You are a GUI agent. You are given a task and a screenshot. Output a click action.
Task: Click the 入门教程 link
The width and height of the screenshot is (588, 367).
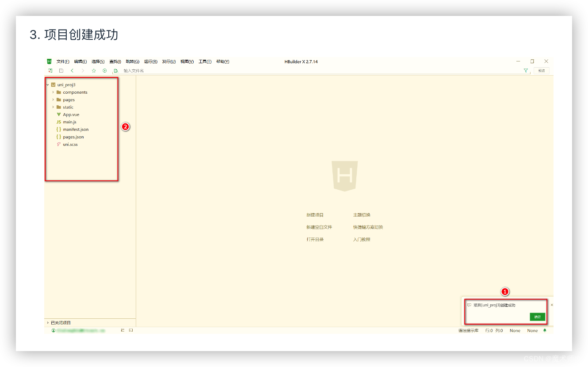pos(362,239)
